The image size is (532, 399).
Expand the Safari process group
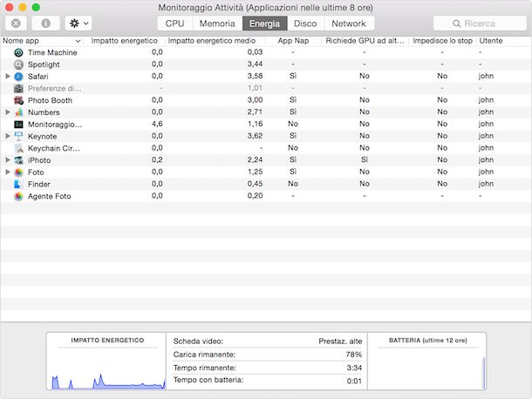point(8,77)
